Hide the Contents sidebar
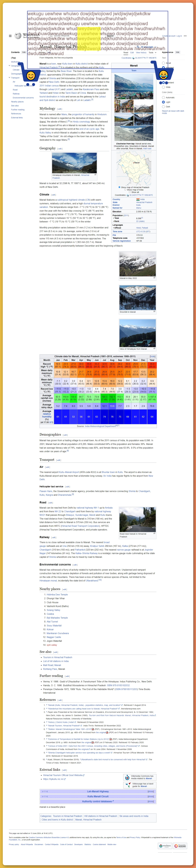The width and height of the screenshot is (196, 868). click(x=24, y=52)
